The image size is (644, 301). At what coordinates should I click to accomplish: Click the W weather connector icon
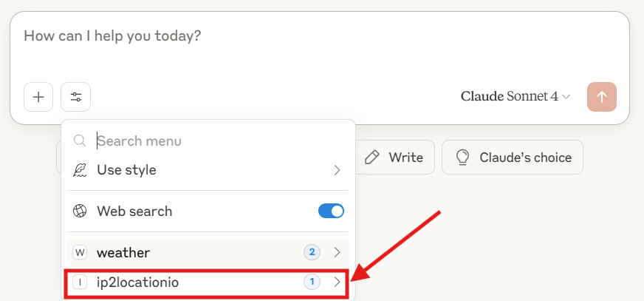pos(80,252)
